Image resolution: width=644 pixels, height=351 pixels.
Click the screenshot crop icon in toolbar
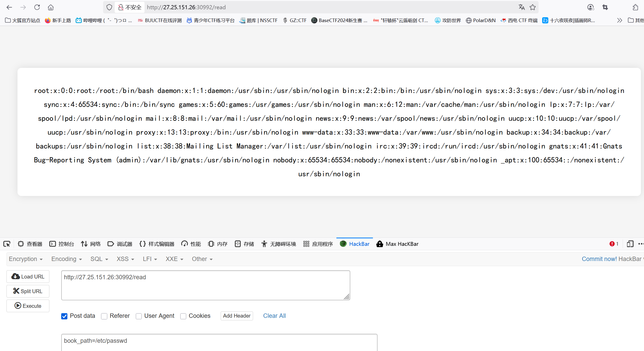pos(605,7)
